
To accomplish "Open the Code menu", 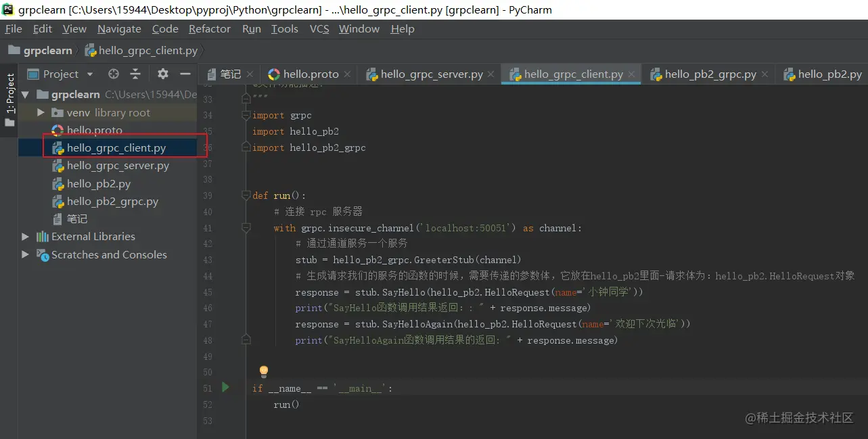I will coord(165,29).
